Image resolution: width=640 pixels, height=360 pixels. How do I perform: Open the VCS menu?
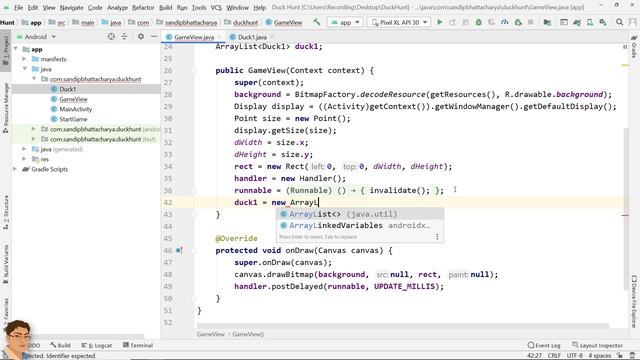[216, 7]
